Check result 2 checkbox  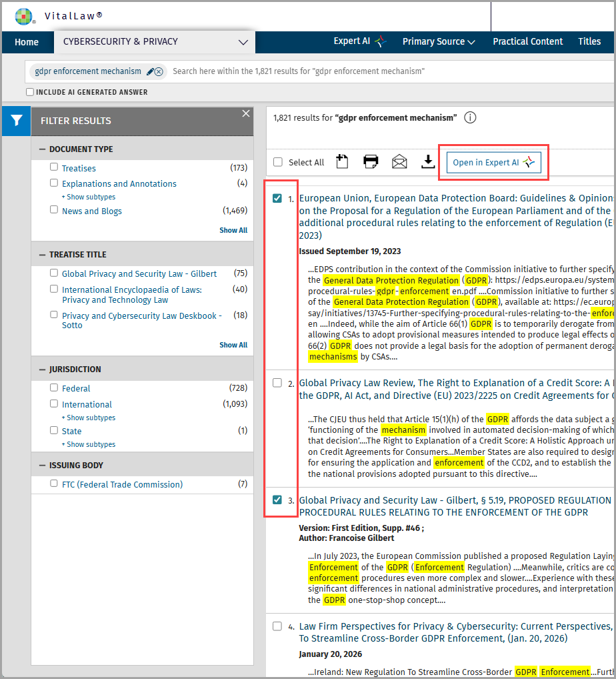(x=277, y=383)
